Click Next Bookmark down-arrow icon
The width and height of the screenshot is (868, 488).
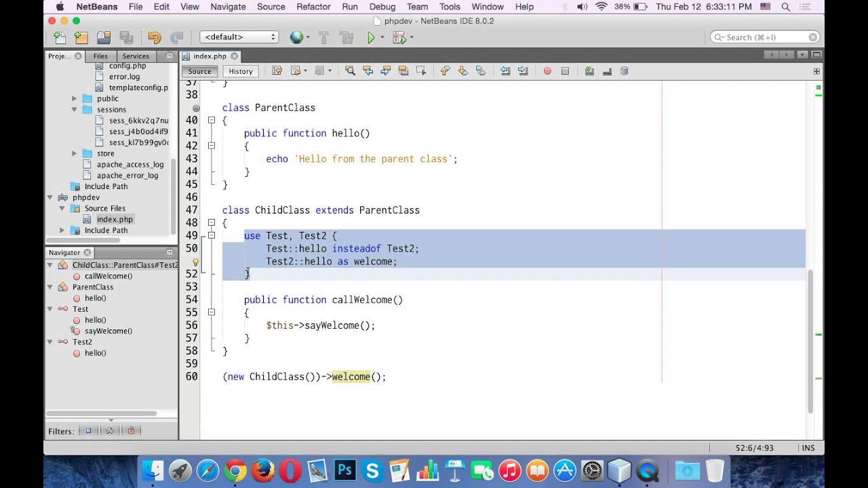coord(463,70)
